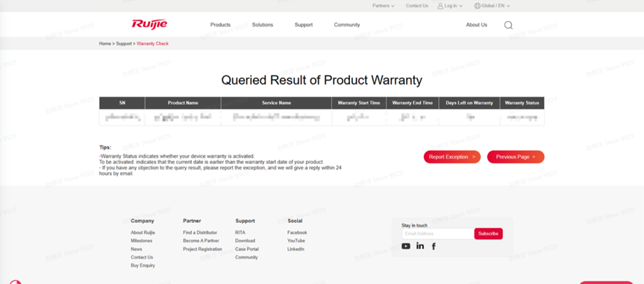This screenshot has height=284, width=644.
Task: Click the Subscribe button
Action: point(488,233)
